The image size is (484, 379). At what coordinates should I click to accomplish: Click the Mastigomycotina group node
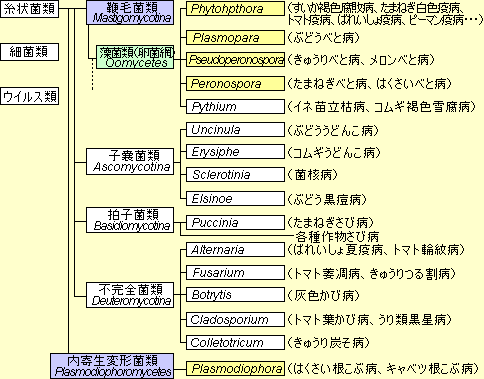[x=130, y=13]
